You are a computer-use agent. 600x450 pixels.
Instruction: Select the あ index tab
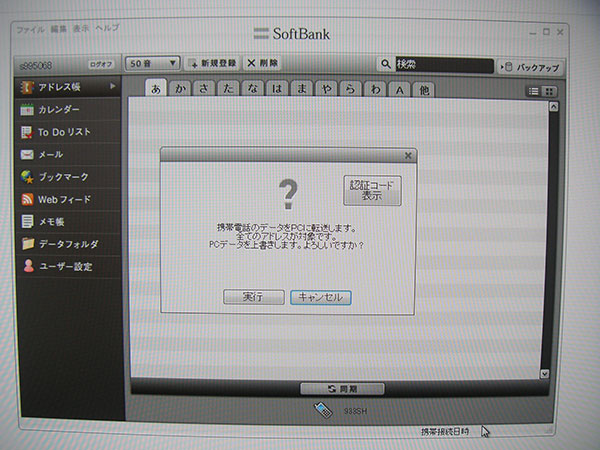(x=156, y=88)
